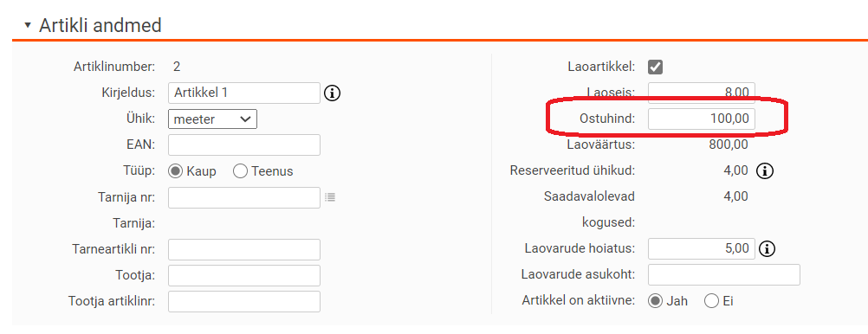Click the Tootja input field
The image size is (868, 334).
(x=244, y=275)
